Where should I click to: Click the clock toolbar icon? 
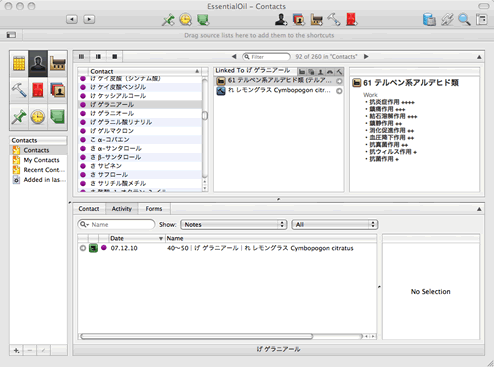coord(185,20)
